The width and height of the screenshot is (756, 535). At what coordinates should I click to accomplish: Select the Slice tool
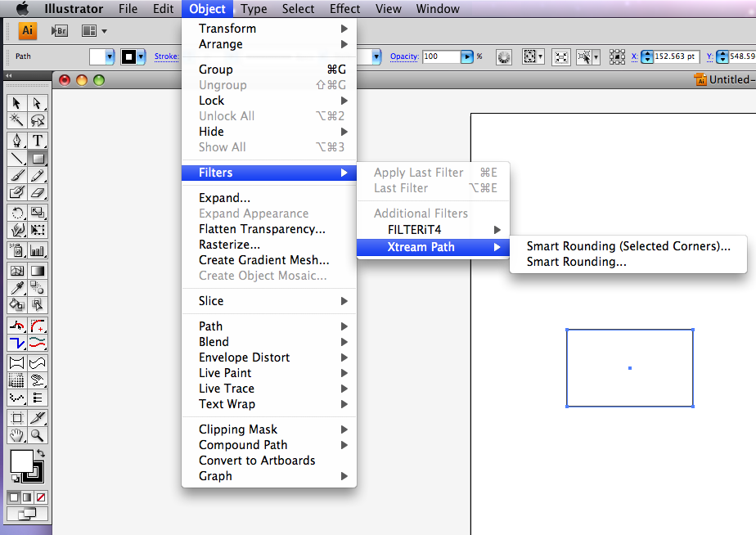37,418
